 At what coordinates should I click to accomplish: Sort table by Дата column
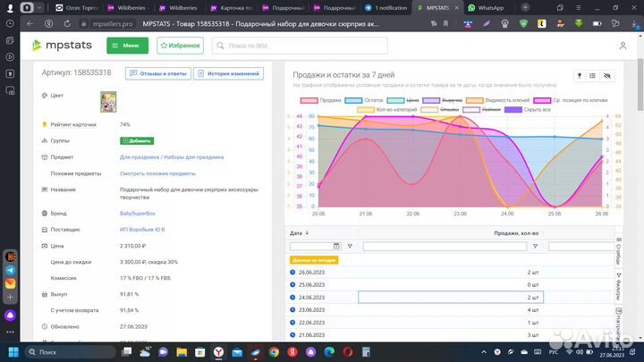click(x=299, y=233)
